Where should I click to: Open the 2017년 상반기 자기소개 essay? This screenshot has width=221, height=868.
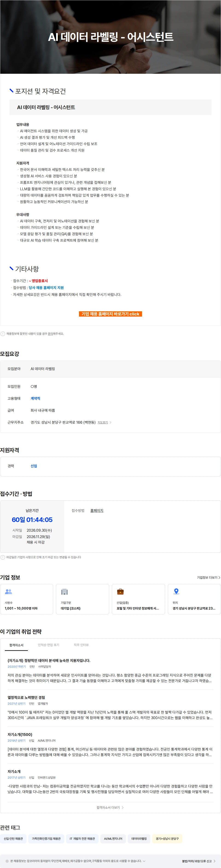coord(14,771)
